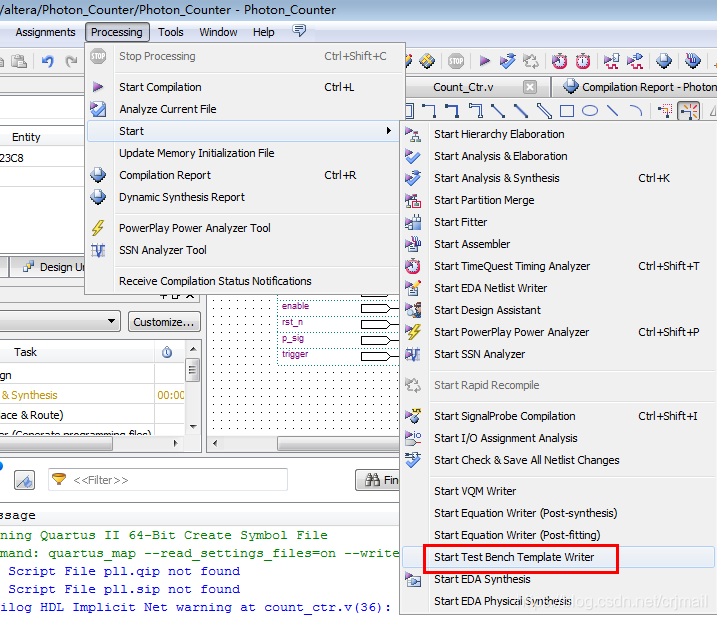Click the feedback speech bubble icon
The image size is (717, 620).
[x=299, y=31]
